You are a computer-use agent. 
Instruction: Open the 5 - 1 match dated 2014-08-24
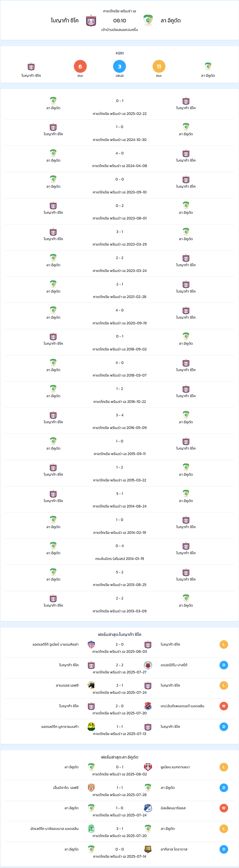pos(120,500)
